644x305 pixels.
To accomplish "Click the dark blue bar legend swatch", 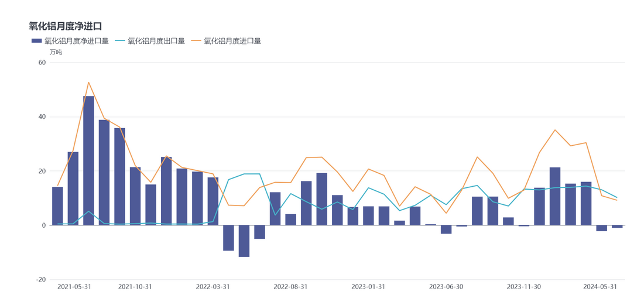I will coord(36,40).
